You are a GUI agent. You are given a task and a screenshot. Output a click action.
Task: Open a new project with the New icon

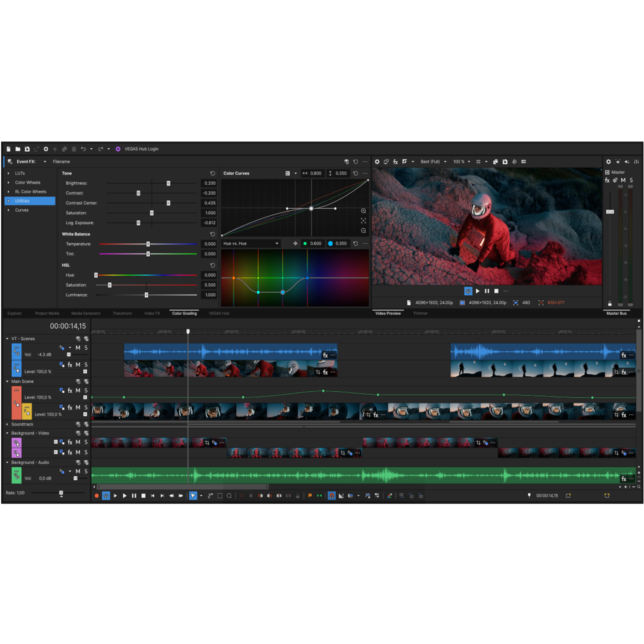[x=8, y=149]
